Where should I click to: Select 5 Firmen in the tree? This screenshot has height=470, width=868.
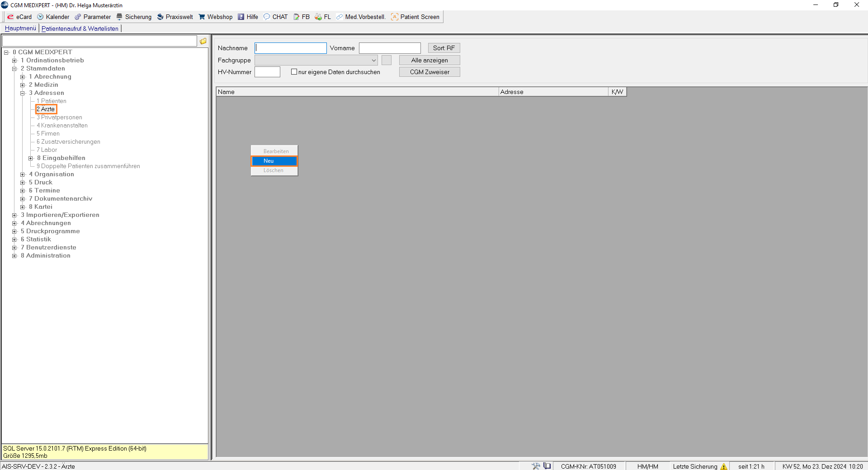tap(48, 134)
